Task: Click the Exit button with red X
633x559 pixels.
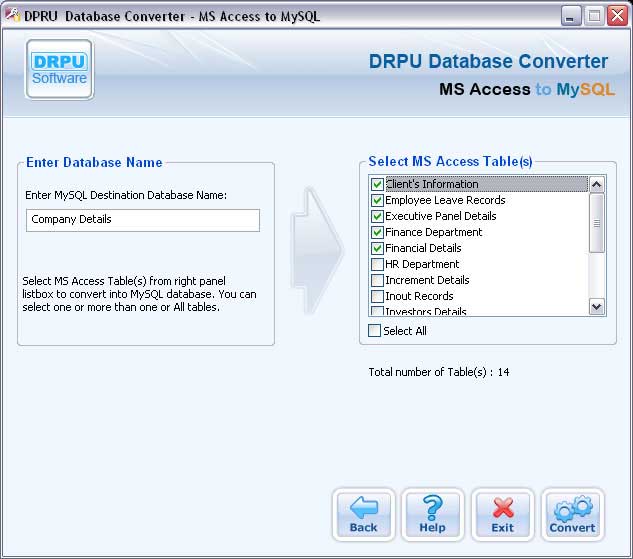Action: click(x=503, y=515)
